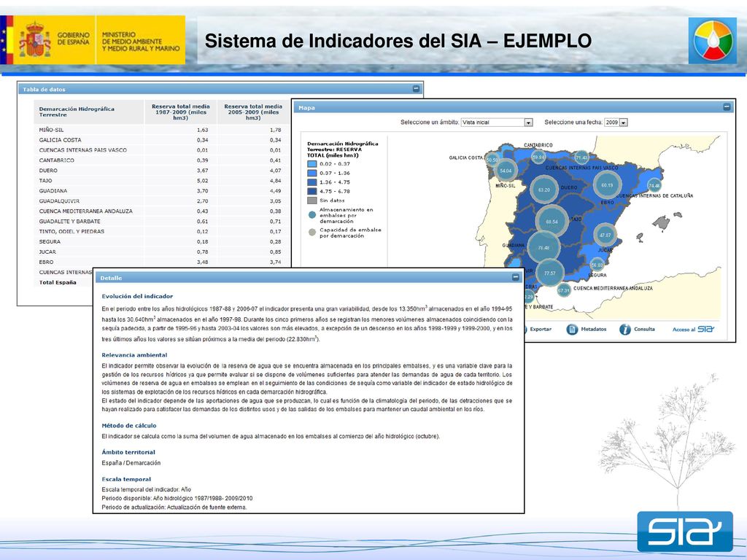Click the Gobierno de España coat of arms
This screenshot has height=560, width=747.
click(x=35, y=39)
